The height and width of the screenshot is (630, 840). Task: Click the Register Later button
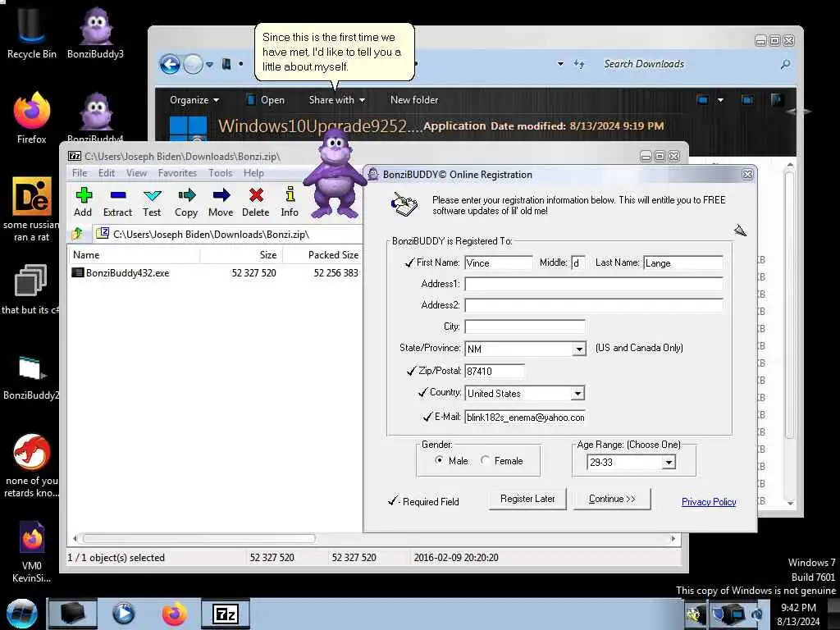pyautogui.click(x=527, y=499)
